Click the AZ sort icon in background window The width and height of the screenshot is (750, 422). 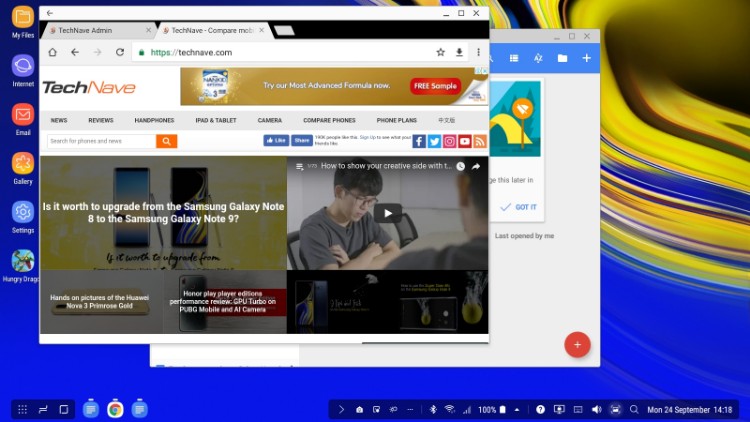pos(538,58)
